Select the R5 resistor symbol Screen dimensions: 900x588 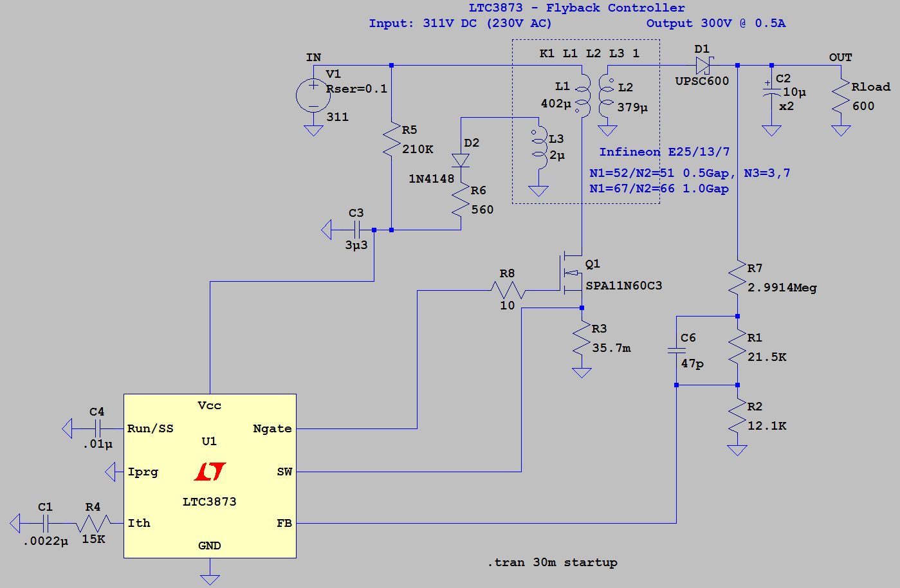[391, 140]
